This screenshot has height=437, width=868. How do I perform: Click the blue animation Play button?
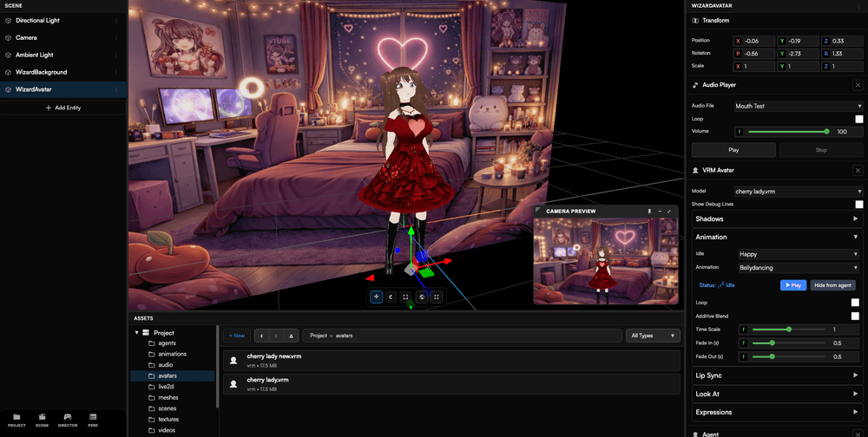click(x=793, y=285)
